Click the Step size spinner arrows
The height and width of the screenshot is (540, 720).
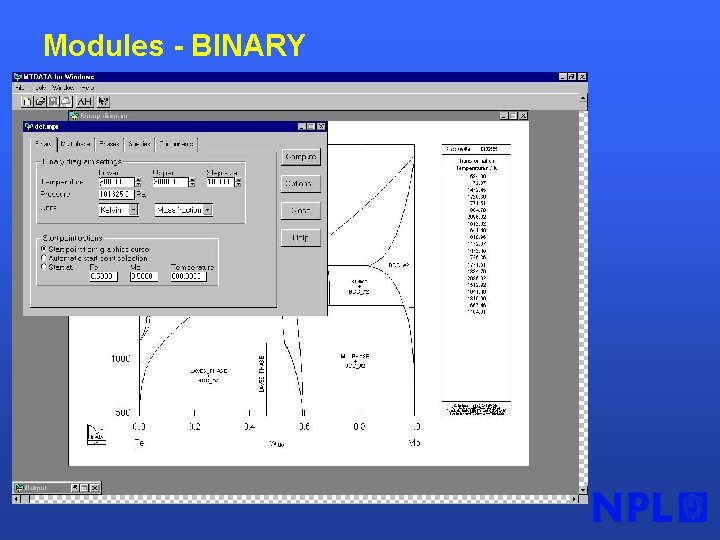pos(238,182)
